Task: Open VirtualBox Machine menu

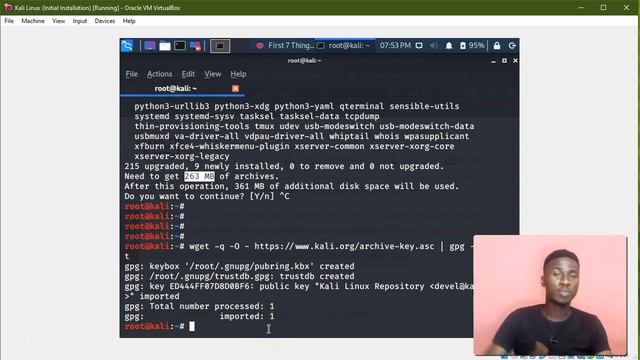Action: 33,21
